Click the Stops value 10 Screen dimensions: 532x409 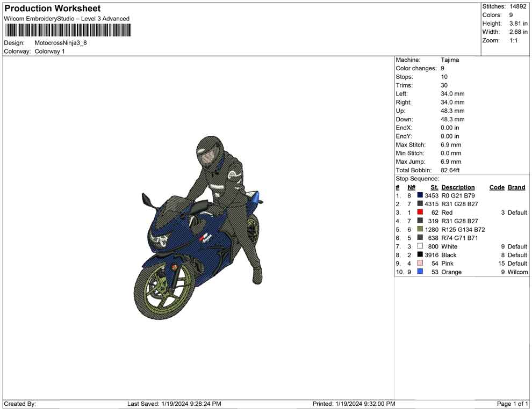coord(444,77)
